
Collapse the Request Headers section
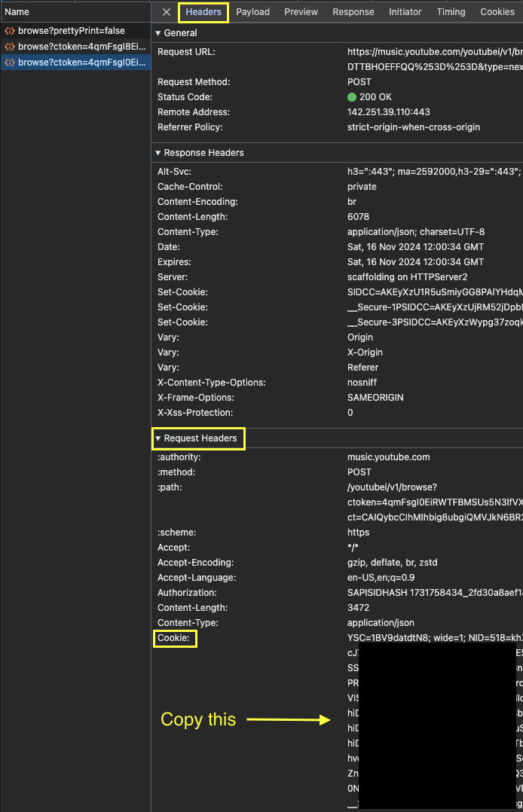tap(158, 438)
